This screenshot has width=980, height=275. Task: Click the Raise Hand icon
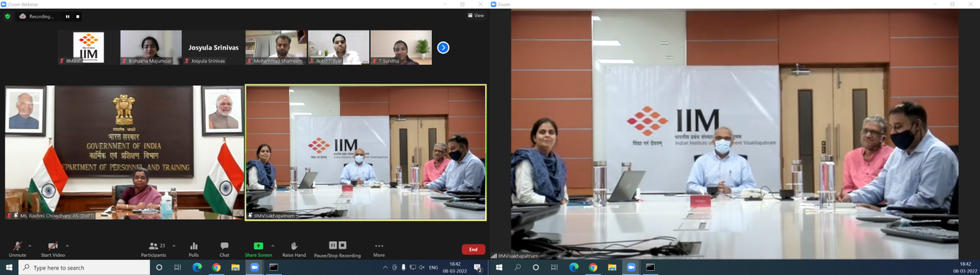(294, 249)
